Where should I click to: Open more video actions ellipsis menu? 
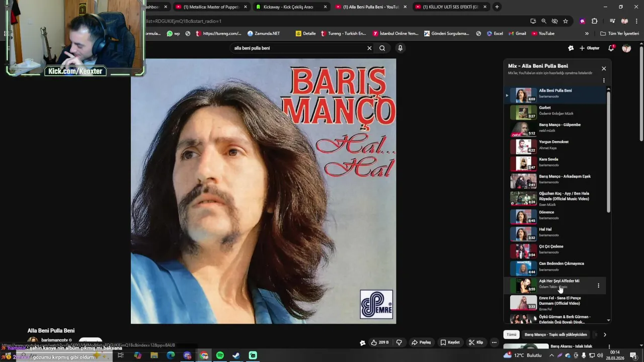click(x=494, y=342)
